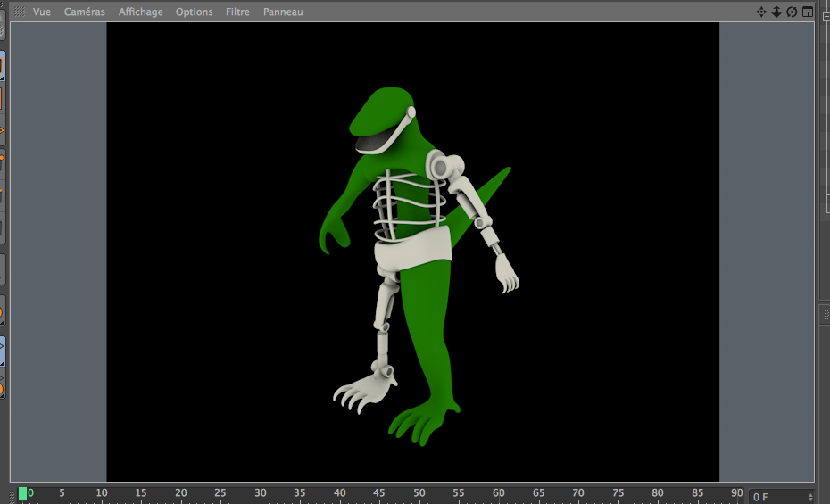This screenshot has height=504, width=830.
Task: Open the Caméras menu
Action: (84, 12)
